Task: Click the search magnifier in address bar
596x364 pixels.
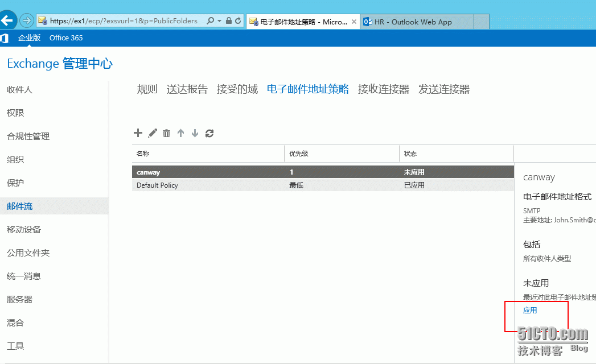Action: point(210,21)
